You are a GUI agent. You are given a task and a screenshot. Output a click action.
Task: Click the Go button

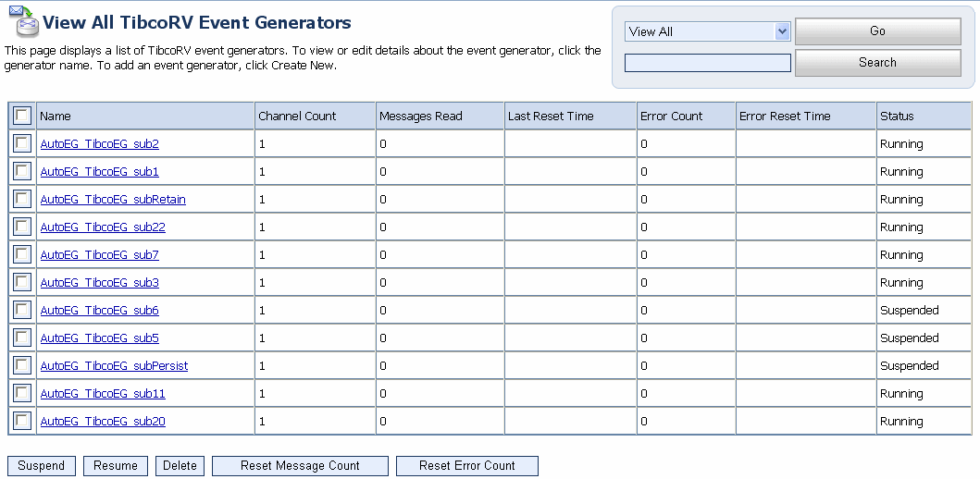click(x=877, y=31)
